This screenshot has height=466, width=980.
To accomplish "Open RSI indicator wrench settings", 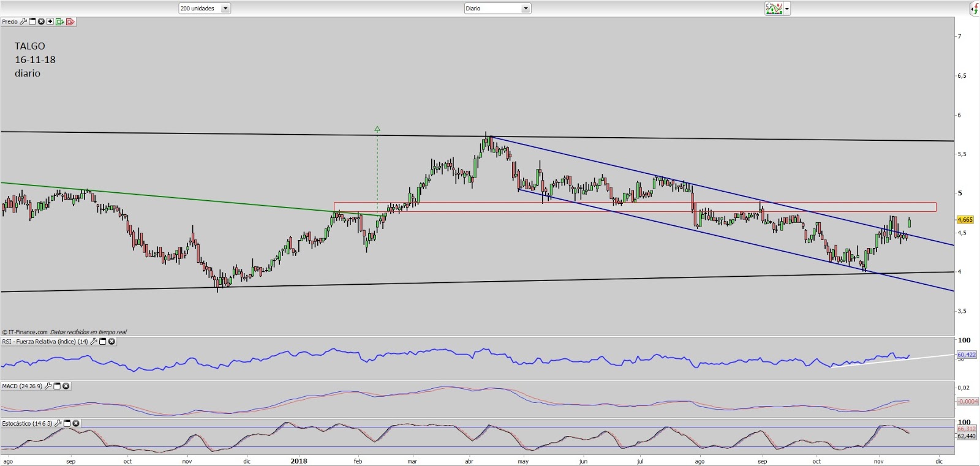I will 94,342.
